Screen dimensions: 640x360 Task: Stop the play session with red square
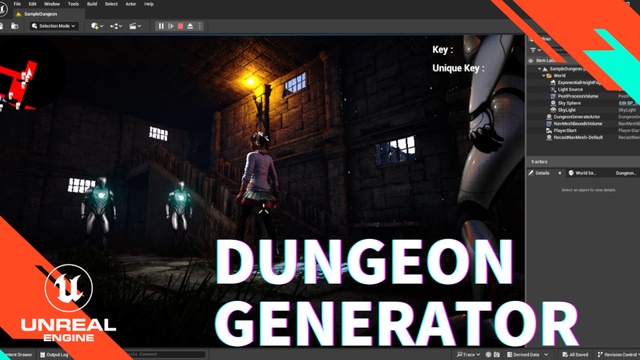click(x=180, y=26)
